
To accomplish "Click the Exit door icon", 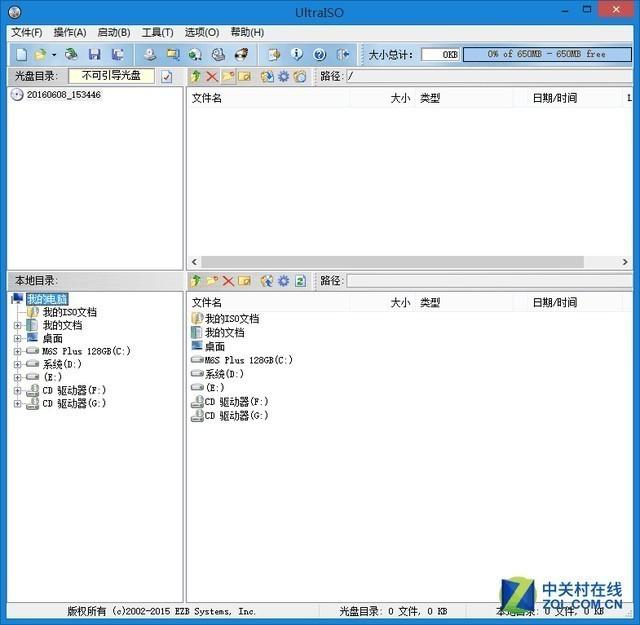I will click(x=342, y=54).
